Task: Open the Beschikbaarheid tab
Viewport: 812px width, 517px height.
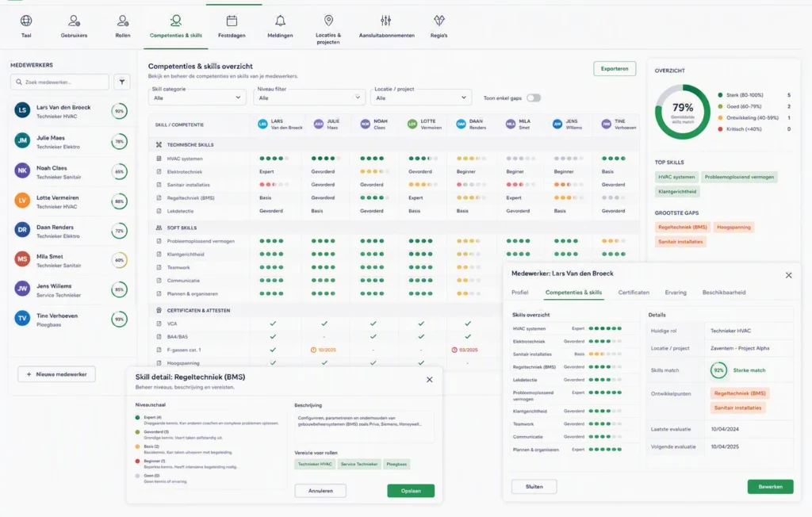Action: click(x=724, y=293)
